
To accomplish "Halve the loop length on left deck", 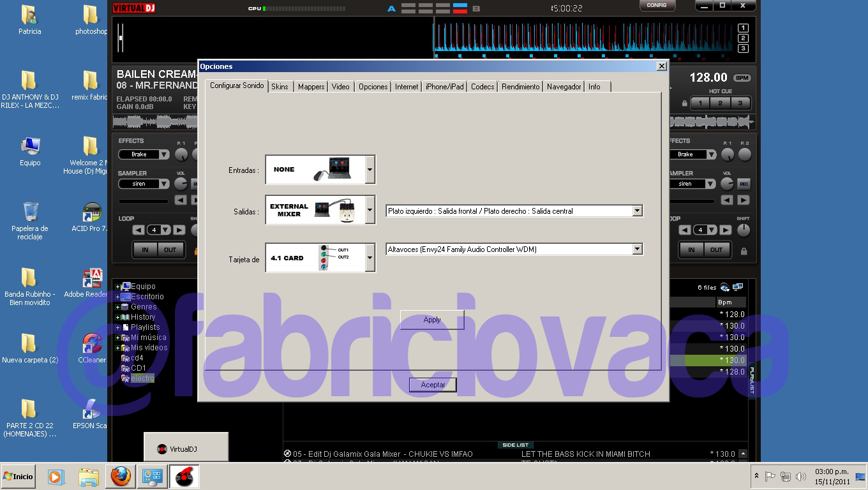I will [138, 230].
